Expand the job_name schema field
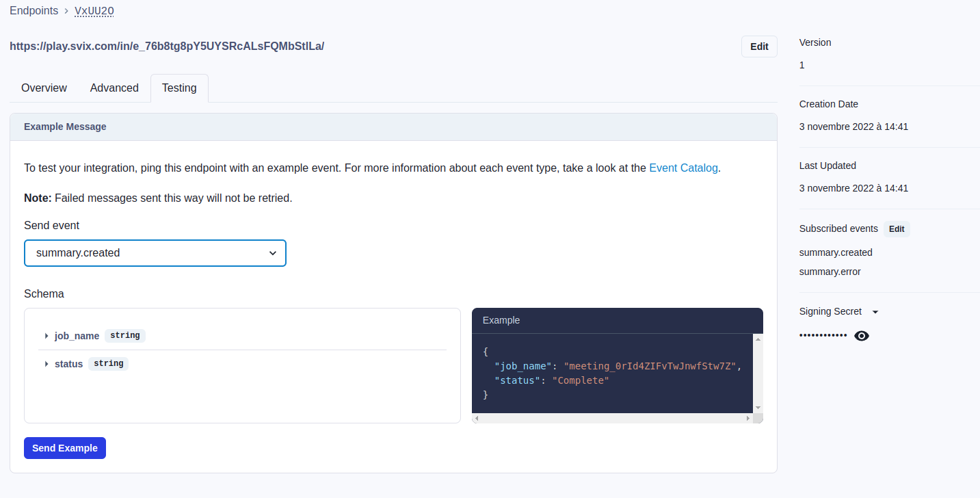Viewport: 980px width, 498px height. pyautogui.click(x=47, y=336)
